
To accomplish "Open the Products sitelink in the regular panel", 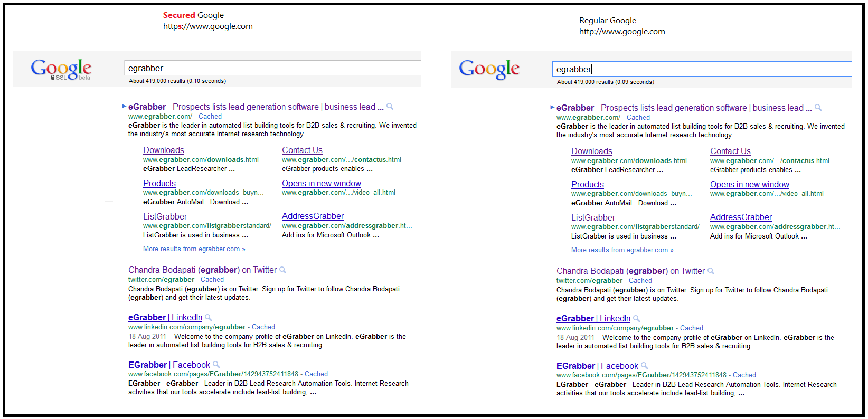I will 588,185.
